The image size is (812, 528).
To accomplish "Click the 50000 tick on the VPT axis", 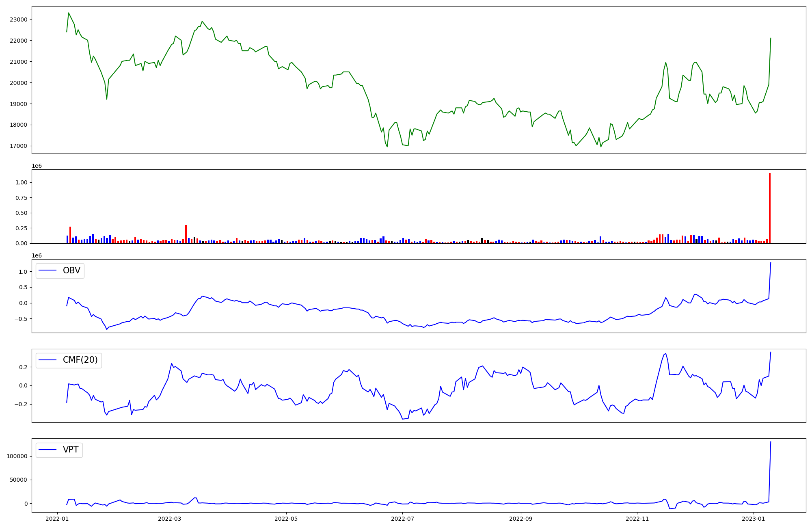I will pyautogui.click(x=19, y=480).
